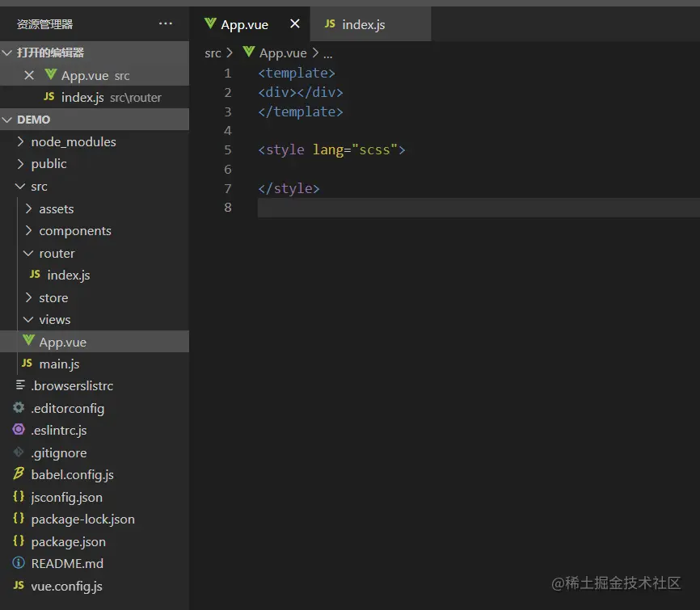Click the JS icon on the index.js tab
This screenshot has width=700, height=610.
330,24
